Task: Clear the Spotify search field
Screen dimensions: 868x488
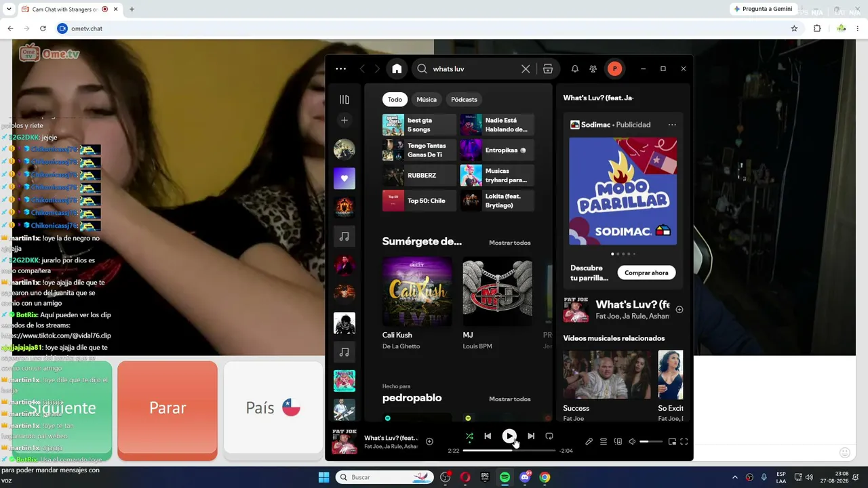Action: coord(526,68)
